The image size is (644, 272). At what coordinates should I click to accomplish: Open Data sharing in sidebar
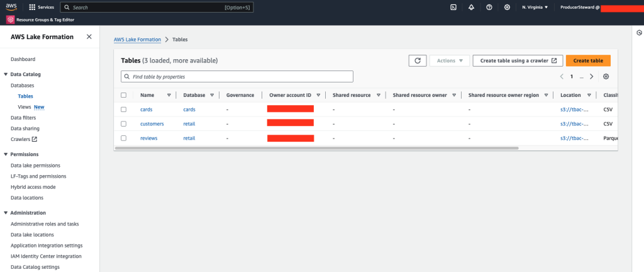point(25,128)
